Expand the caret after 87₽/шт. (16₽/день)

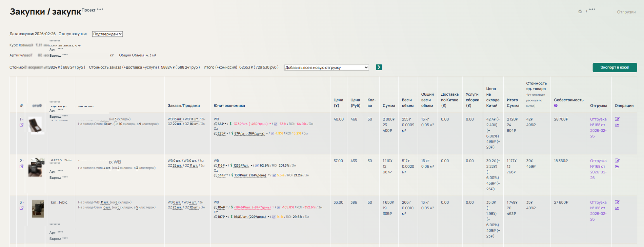click(x=267, y=134)
